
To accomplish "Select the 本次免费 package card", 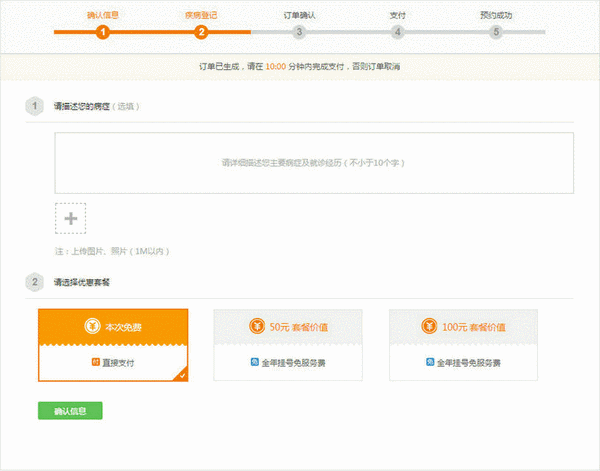I will [x=113, y=345].
